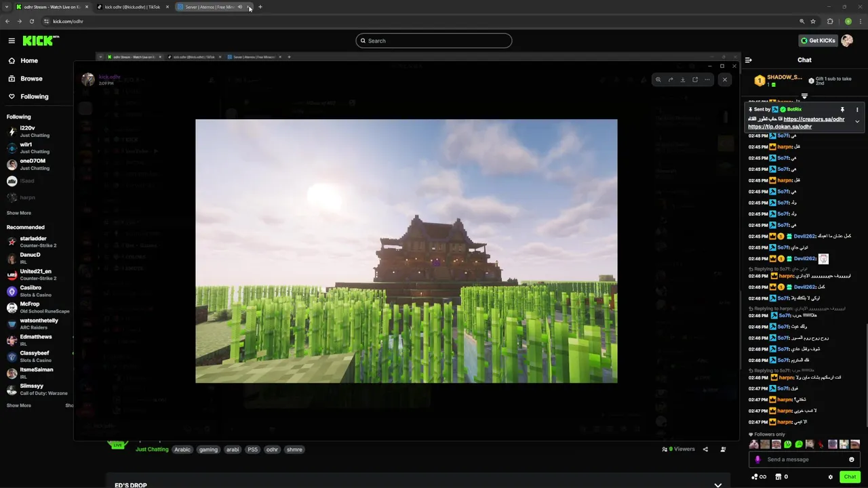Click the Minecraft house image
Screen dimensions: 868x488
(x=406, y=251)
